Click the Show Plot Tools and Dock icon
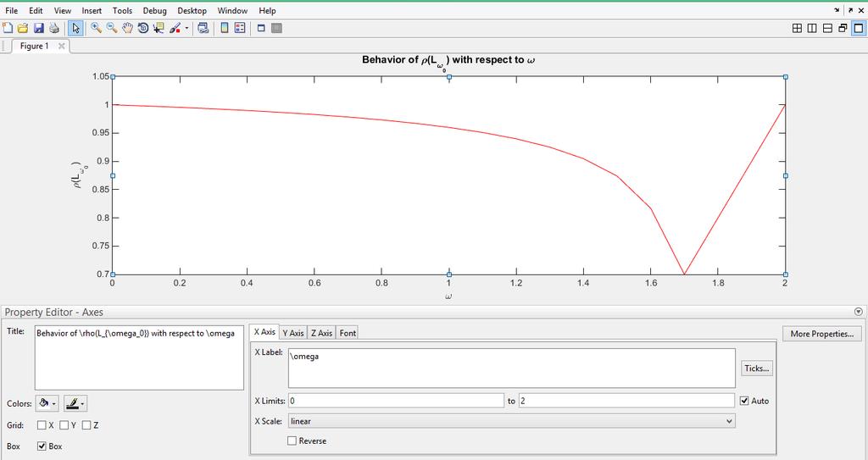 (277, 28)
